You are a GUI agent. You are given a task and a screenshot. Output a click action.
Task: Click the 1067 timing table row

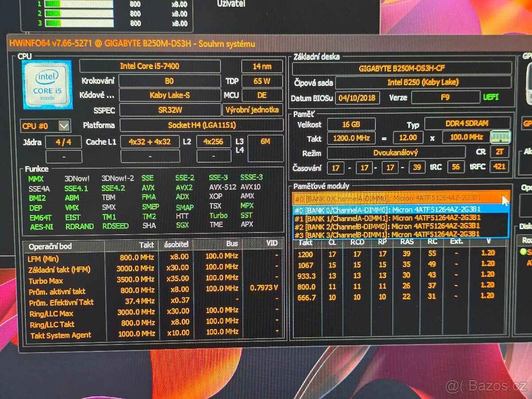coord(400,265)
